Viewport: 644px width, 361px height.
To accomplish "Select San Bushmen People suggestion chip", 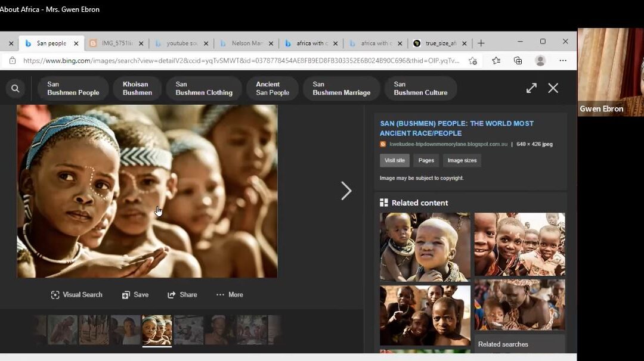I will tap(73, 88).
